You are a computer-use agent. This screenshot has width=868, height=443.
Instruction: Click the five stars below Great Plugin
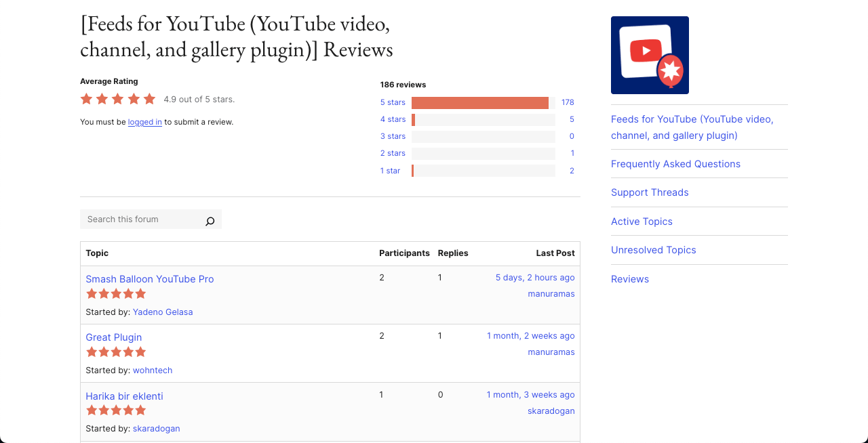116,352
